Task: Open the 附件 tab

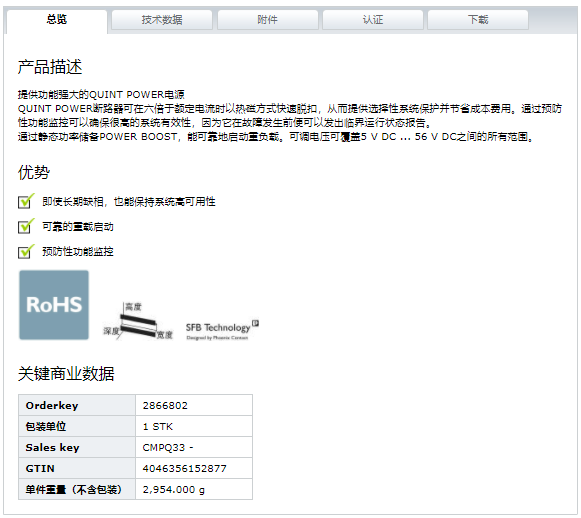Action: [x=268, y=20]
